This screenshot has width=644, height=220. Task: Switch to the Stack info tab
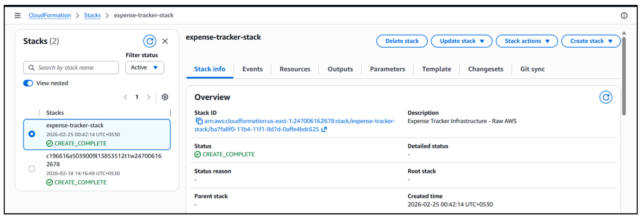pyautogui.click(x=210, y=69)
